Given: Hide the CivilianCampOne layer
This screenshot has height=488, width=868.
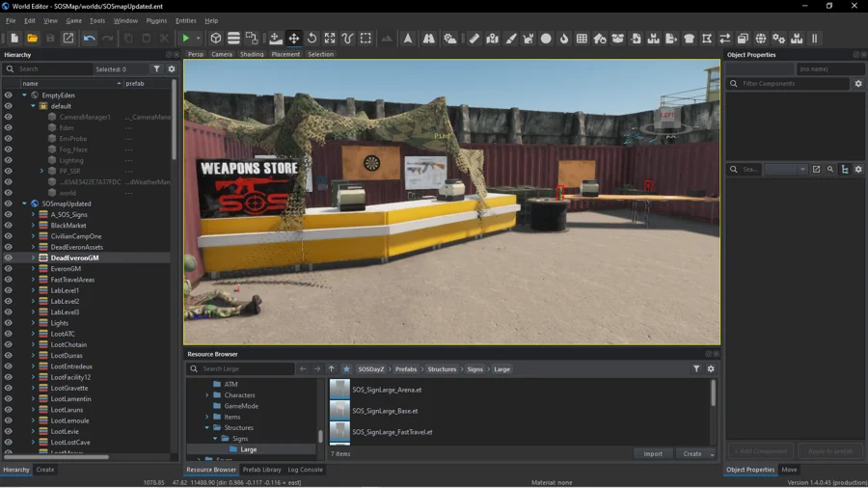Looking at the screenshot, I should click(9, 236).
